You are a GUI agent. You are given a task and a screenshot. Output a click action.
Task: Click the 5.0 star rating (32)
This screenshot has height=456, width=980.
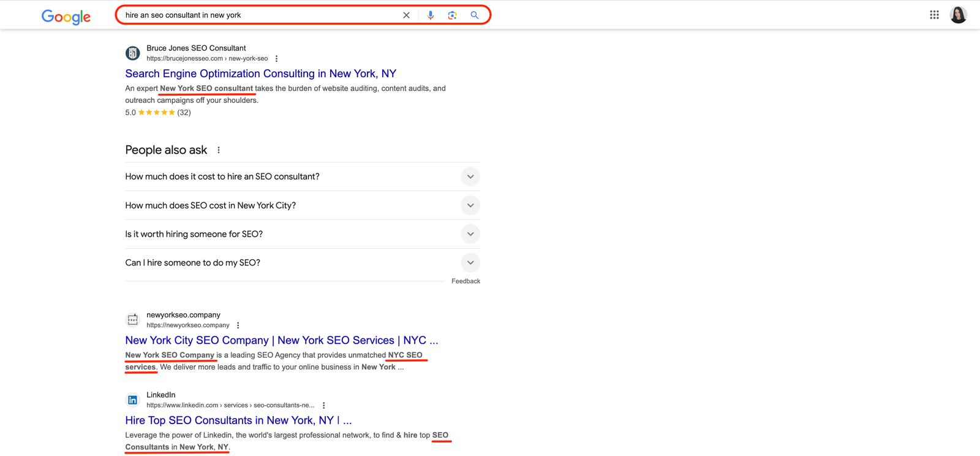(x=158, y=113)
